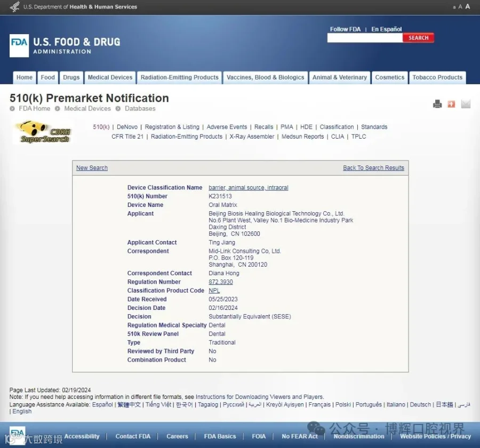This screenshot has height=448, width=480.
Task: Open CDRH SuperSearch binoculars logo
Action: click(43, 132)
